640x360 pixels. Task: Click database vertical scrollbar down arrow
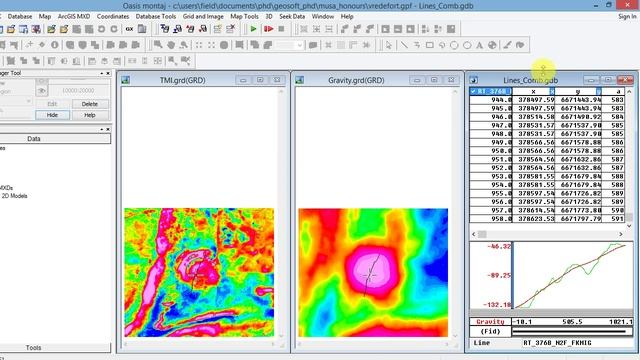(629, 226)
